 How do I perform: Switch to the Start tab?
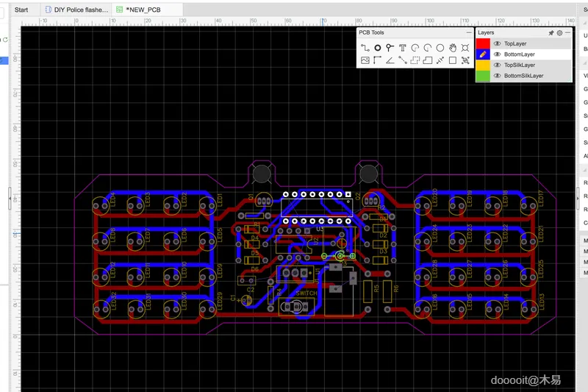pos(21,10)
